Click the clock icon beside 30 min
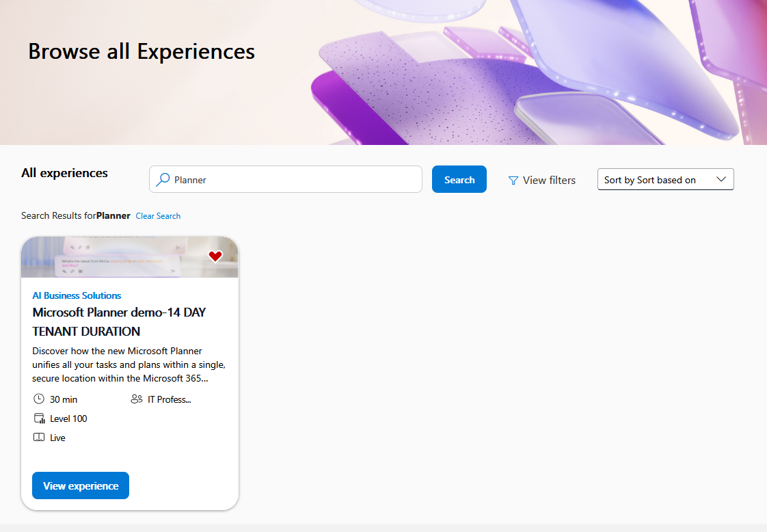Image resolution: width=767 pixels, height=532 pixels. (x=39, y=399)
